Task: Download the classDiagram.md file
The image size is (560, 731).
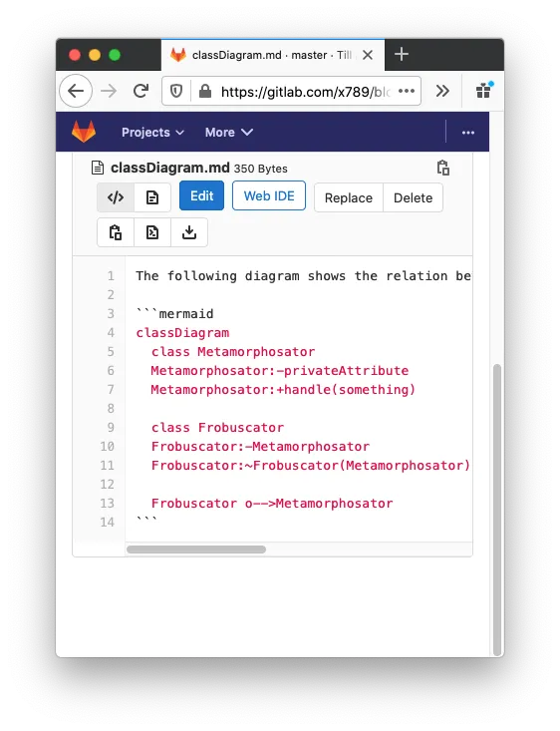Action: [x=189, y=232]
